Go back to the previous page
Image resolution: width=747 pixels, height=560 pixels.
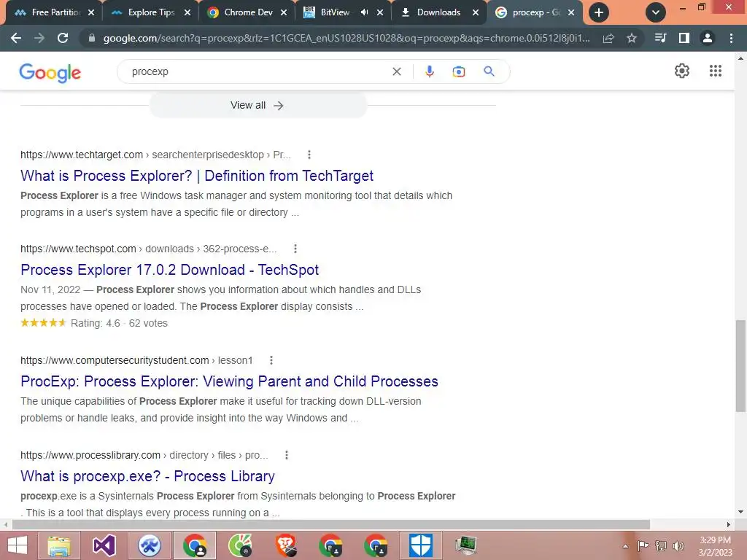point(16,38)
